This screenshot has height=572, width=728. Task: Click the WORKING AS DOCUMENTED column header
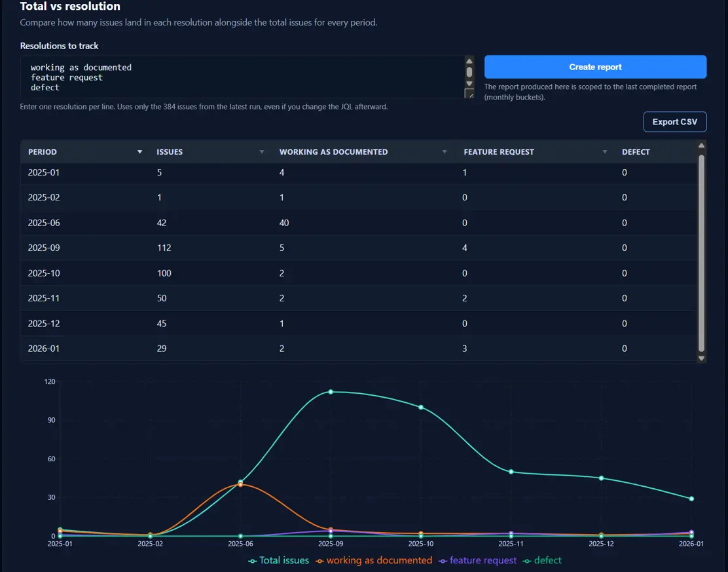333,151
